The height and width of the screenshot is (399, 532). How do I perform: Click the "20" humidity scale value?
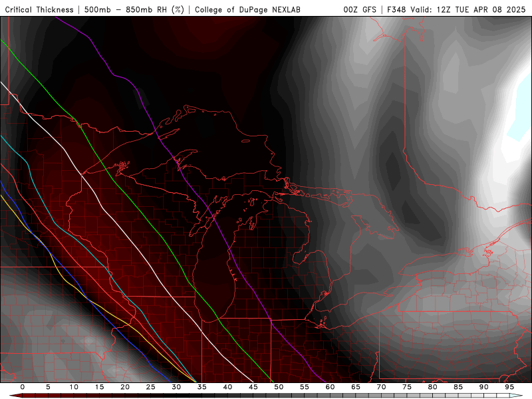tap(125, 387)
